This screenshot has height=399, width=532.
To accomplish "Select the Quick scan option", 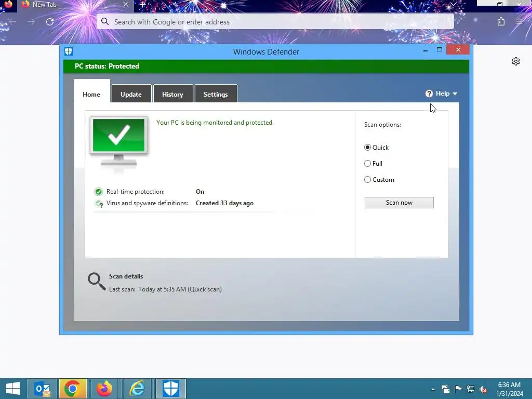I will pyautogui.click(x=367, y=147).
